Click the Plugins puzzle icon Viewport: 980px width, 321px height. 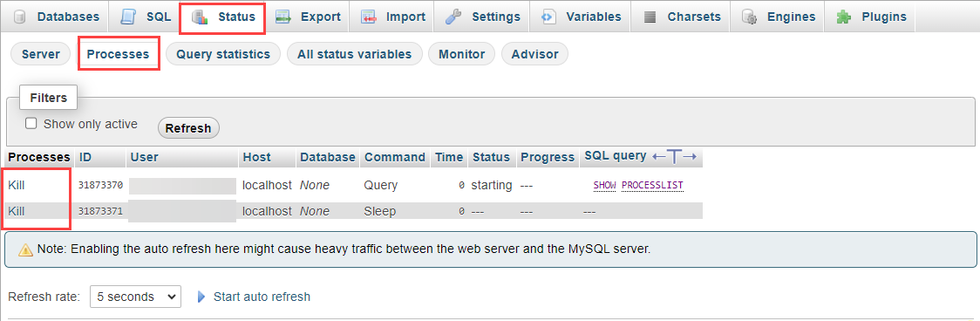click(844, 17)
